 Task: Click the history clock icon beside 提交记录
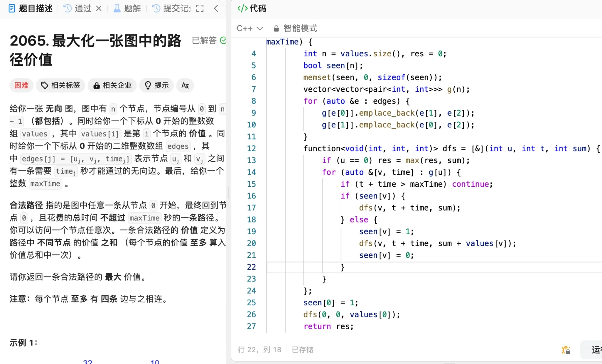click(156, 8)
